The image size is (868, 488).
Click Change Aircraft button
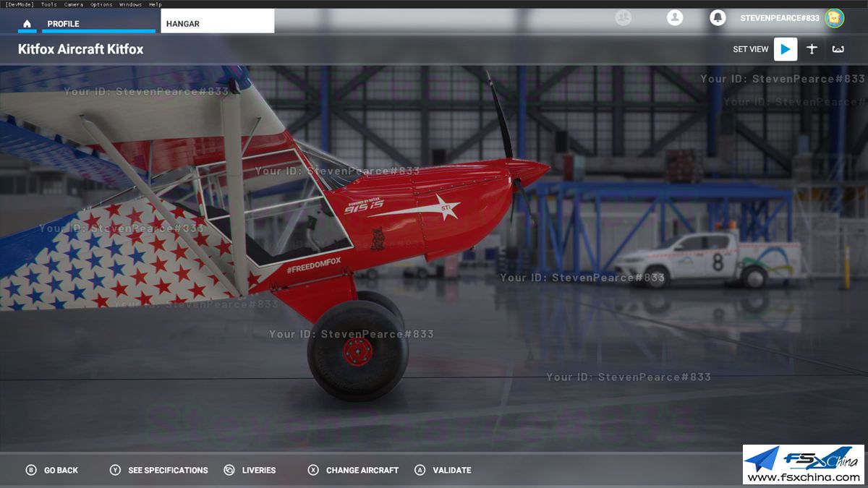pyautogui.click(x=354, y=470)
